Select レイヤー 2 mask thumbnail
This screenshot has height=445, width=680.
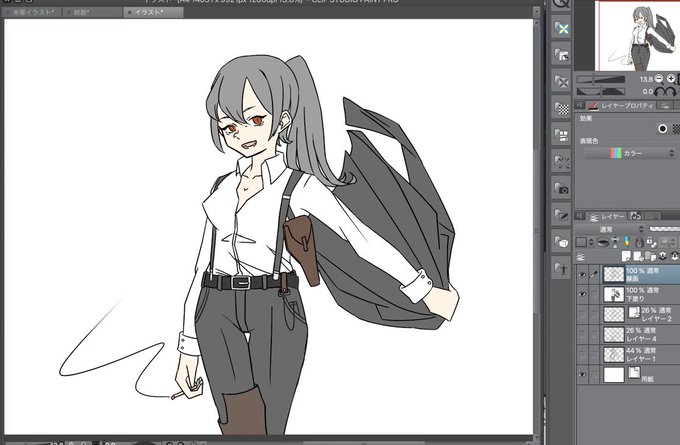coord(634,312)
